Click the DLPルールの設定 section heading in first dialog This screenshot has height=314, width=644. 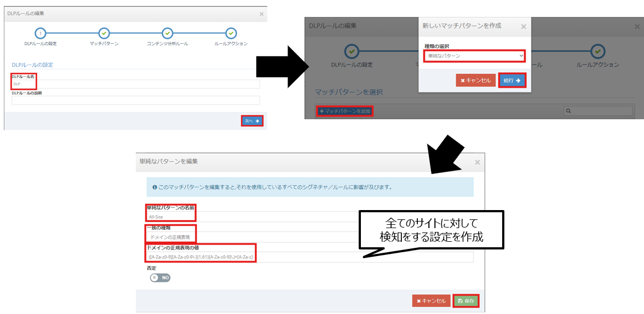click(32, 65)
